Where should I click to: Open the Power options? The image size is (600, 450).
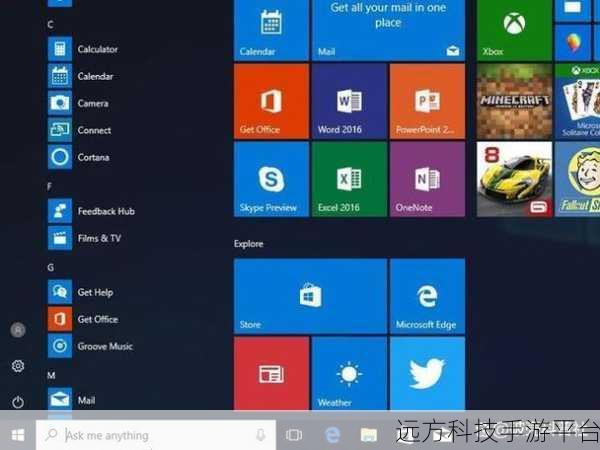(18, 402)
